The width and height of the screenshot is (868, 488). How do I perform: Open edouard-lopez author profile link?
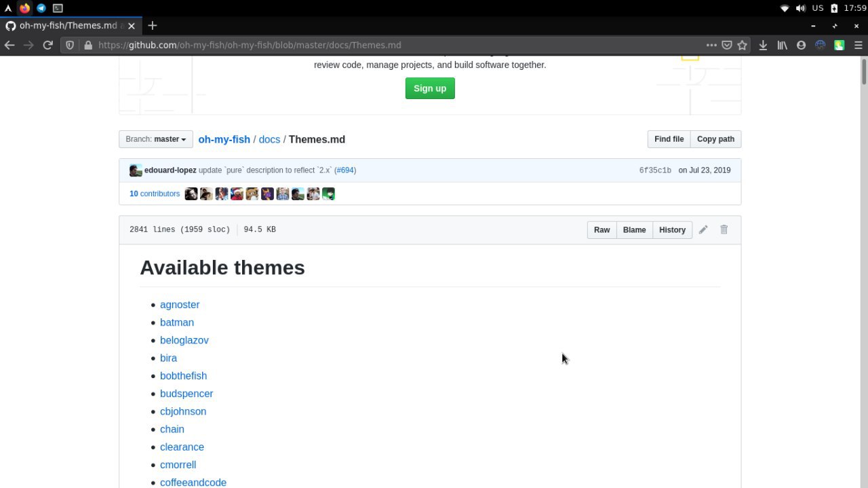click(170, 170)
